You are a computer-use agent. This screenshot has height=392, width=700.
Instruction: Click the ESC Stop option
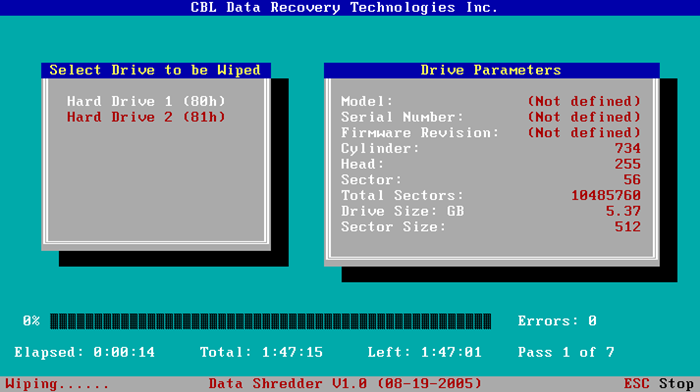click(658, 384)
